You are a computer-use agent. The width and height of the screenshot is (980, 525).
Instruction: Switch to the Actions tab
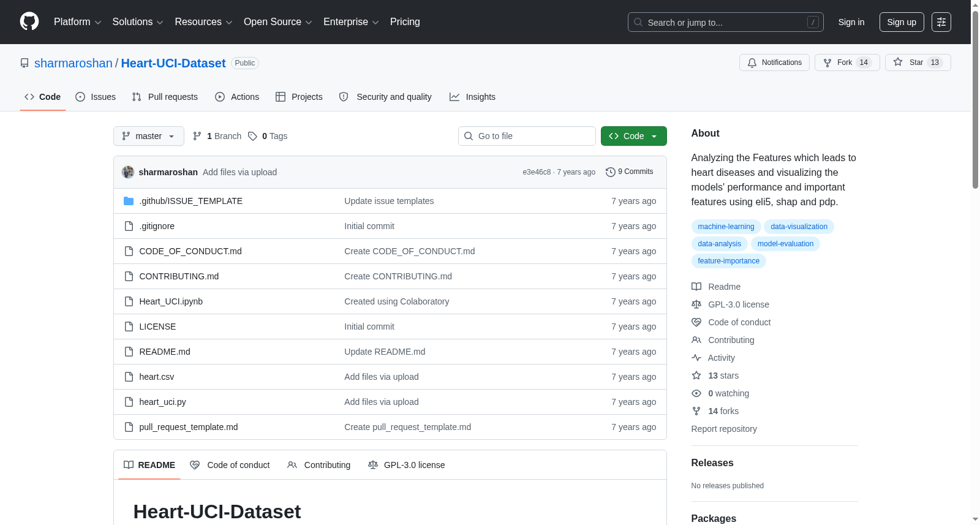(237, 97)
